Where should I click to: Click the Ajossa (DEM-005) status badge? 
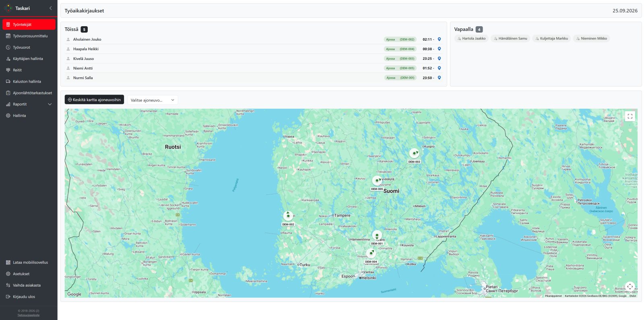[x=400, y=68]
